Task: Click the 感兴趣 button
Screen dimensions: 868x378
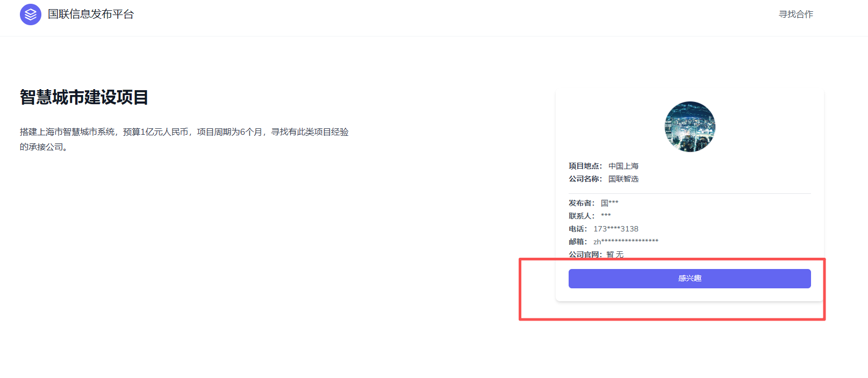Action: [x=690, y=279]
